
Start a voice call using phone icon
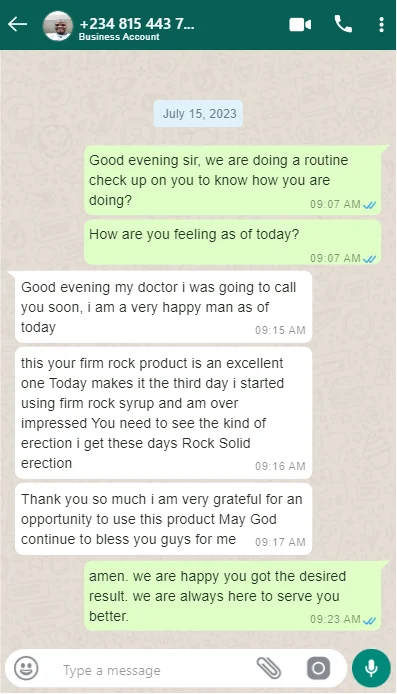click(343, 24)
